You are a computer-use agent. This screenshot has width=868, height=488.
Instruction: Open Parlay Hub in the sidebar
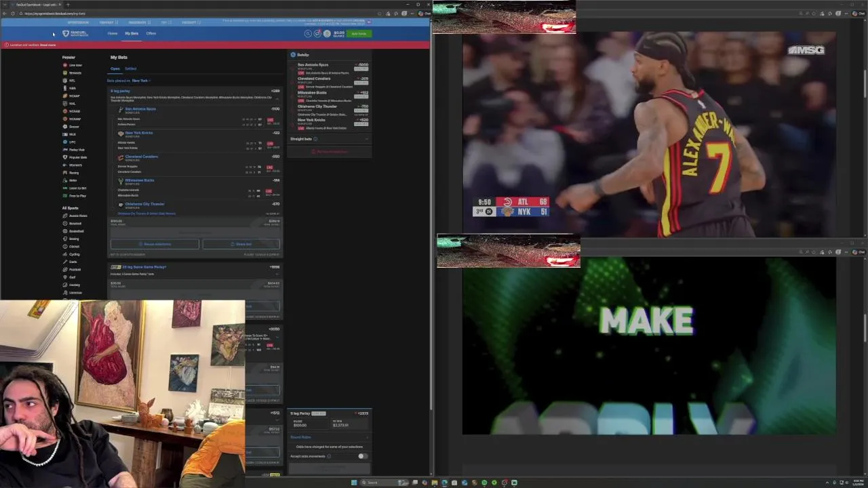[x=74, y=150]
